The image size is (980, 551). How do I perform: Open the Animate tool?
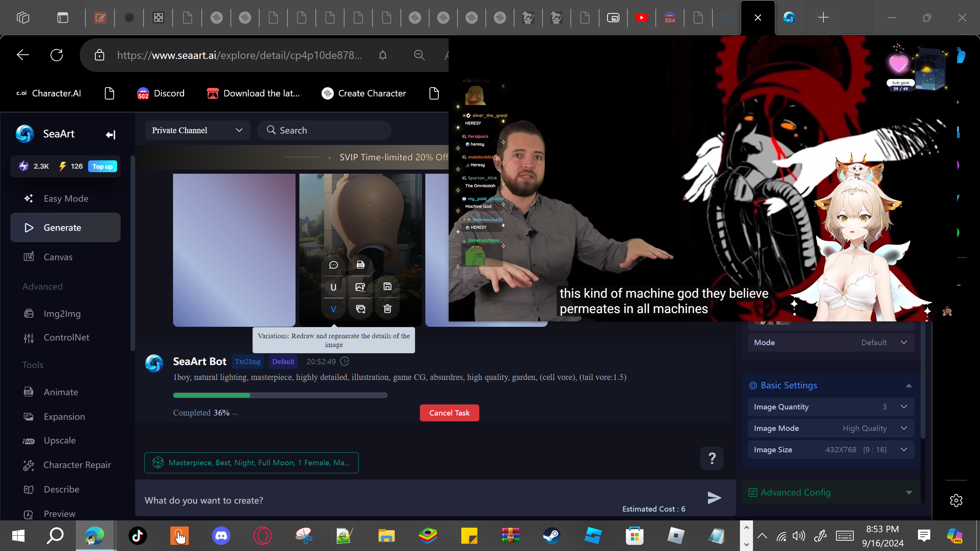point(65,392)
